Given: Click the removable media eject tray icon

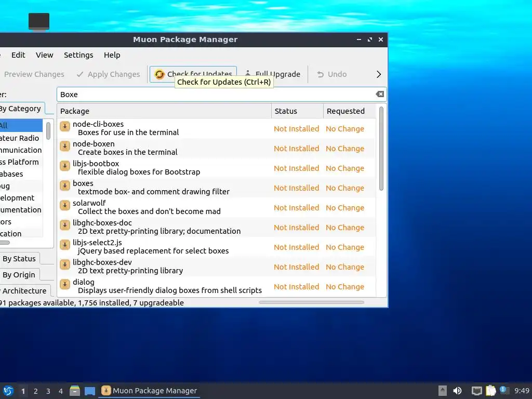Looking at the screenshot, I should coord(443,391).
